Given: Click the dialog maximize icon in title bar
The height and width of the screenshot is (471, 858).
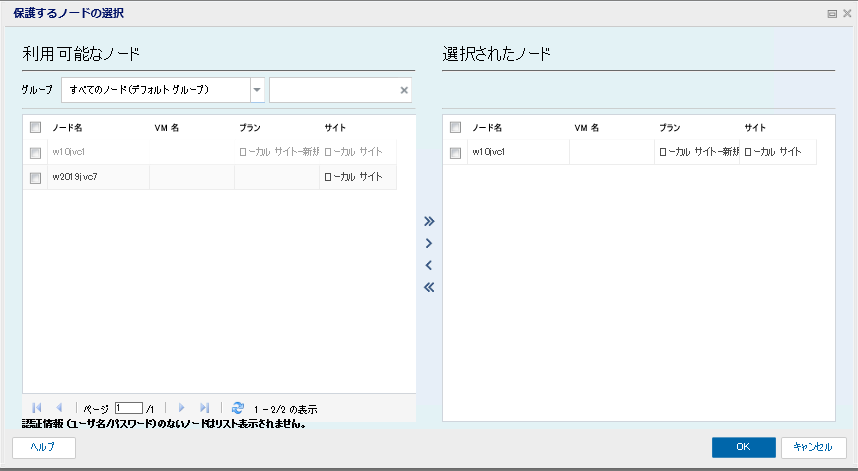Looking at the screenshot, I should [832, 14].
